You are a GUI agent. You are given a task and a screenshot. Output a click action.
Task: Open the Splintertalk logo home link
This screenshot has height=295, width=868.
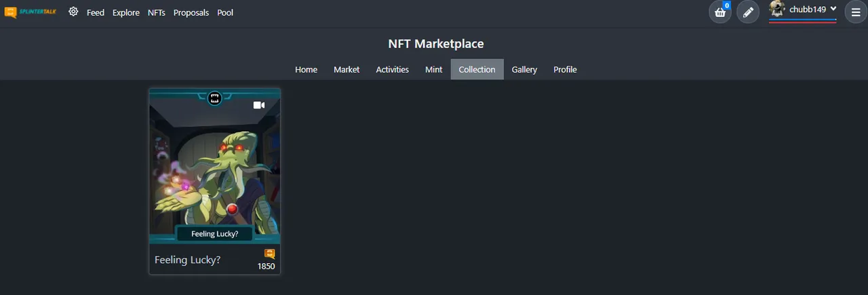pos(30,12)
